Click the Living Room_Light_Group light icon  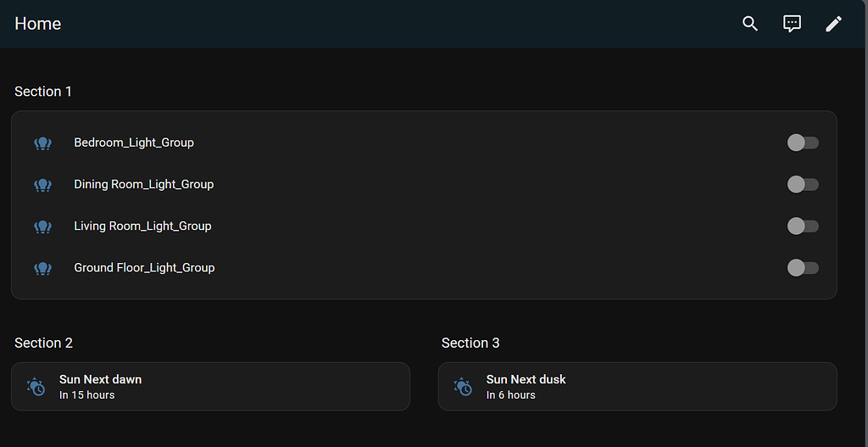point(43,226)
